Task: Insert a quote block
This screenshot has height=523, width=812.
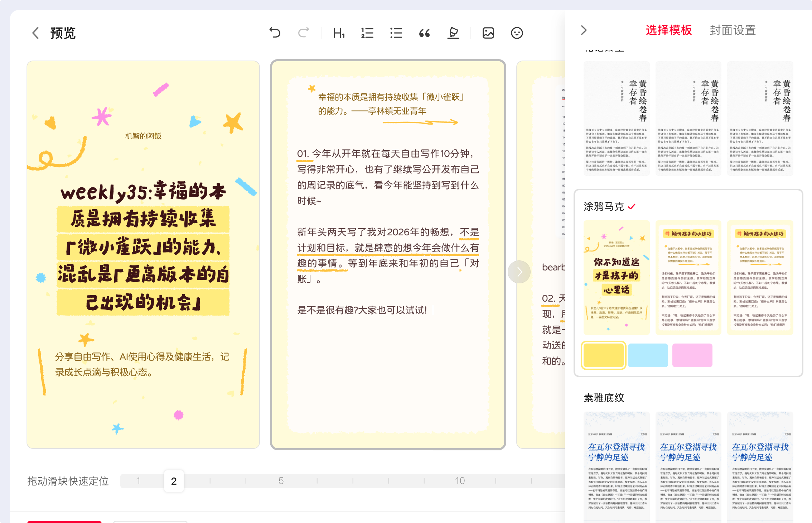Action: coord(424,33)
